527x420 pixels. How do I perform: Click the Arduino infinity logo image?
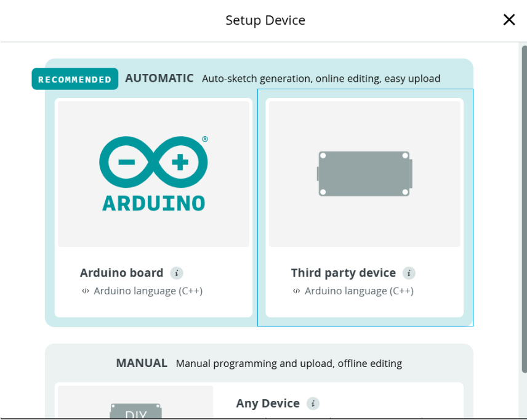[x=153, y=174]
